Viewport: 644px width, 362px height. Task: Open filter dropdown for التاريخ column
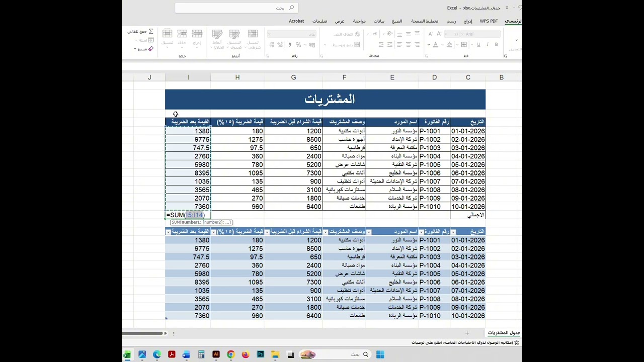coord(453,232)
